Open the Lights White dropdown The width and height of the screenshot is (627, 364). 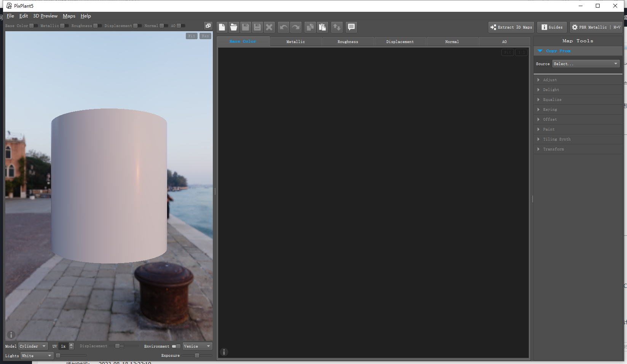(x=37, y=356)
